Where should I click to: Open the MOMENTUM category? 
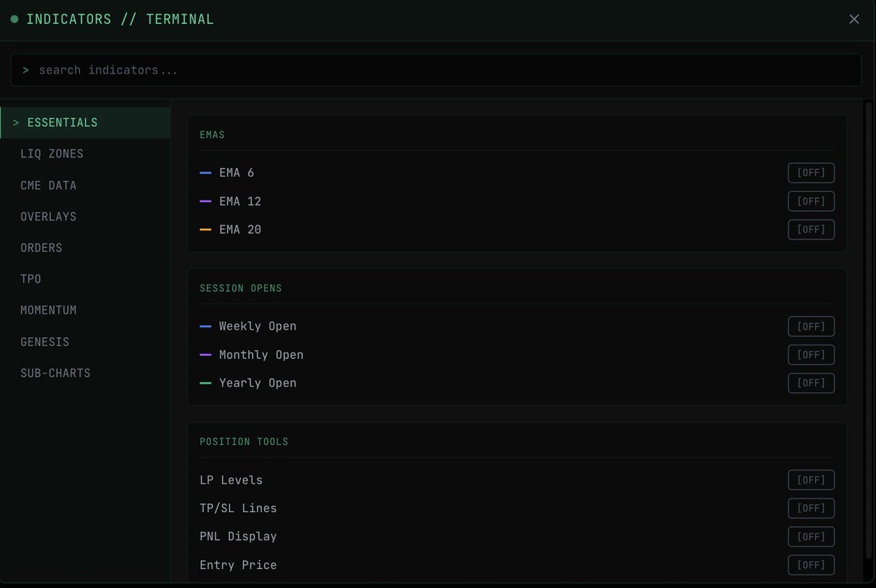point(85,310)
